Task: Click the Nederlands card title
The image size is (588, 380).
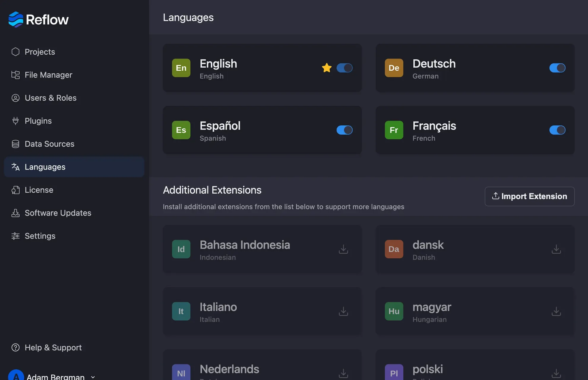Action: point(229,369)
